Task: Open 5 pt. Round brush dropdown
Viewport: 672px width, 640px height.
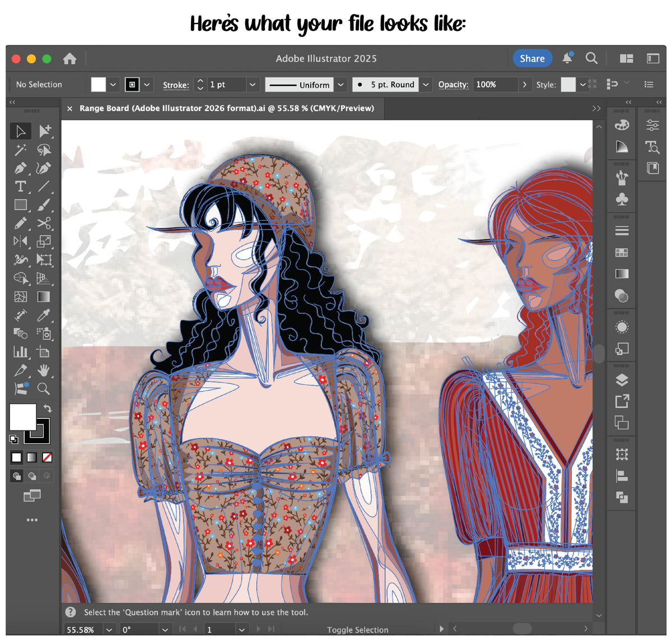Action: pos(426,85)
